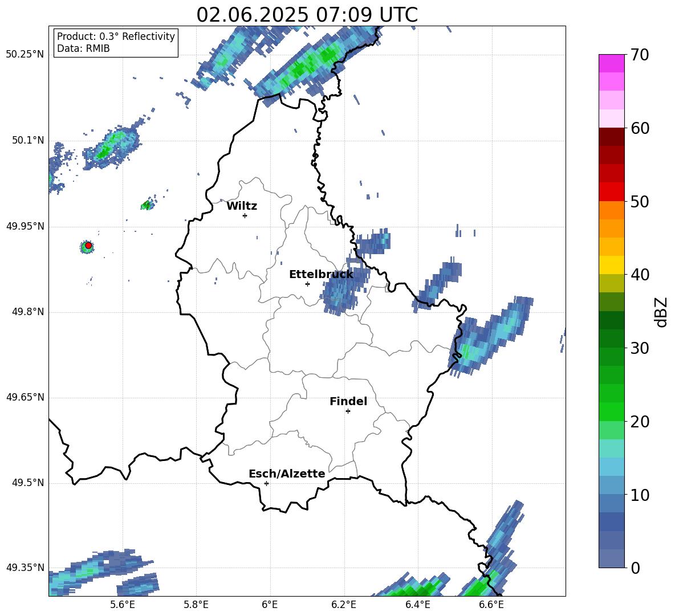675x616 pixels.
Task: Select the Findel city label
Action: 348,401
